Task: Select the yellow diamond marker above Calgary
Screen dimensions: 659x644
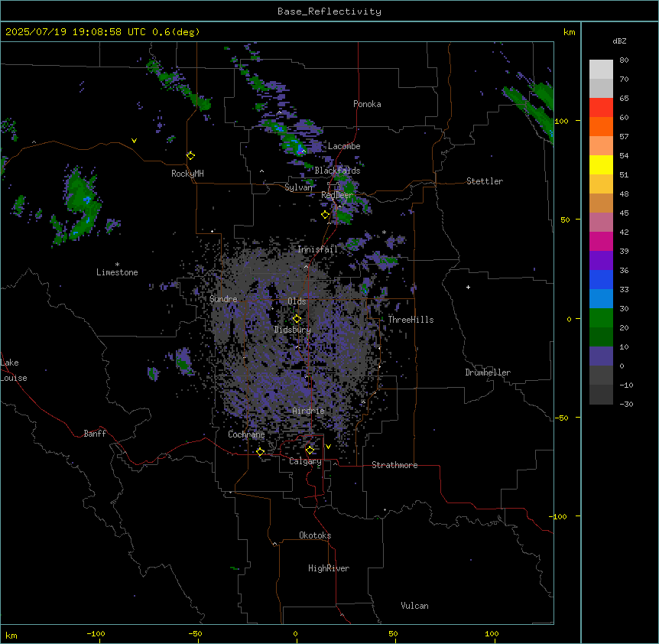Action: (310, 450)
